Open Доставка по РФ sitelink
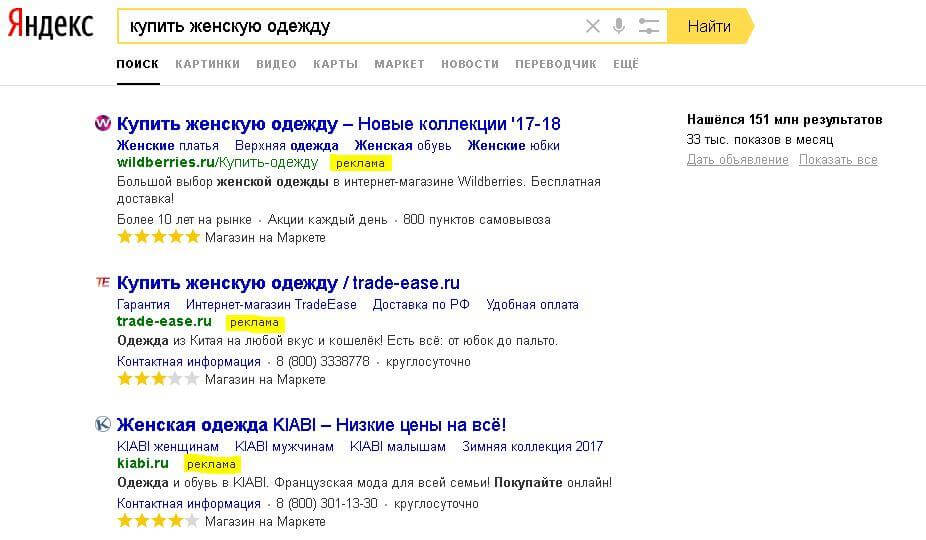This screenshot has width=926, height=540. (421, 305)
